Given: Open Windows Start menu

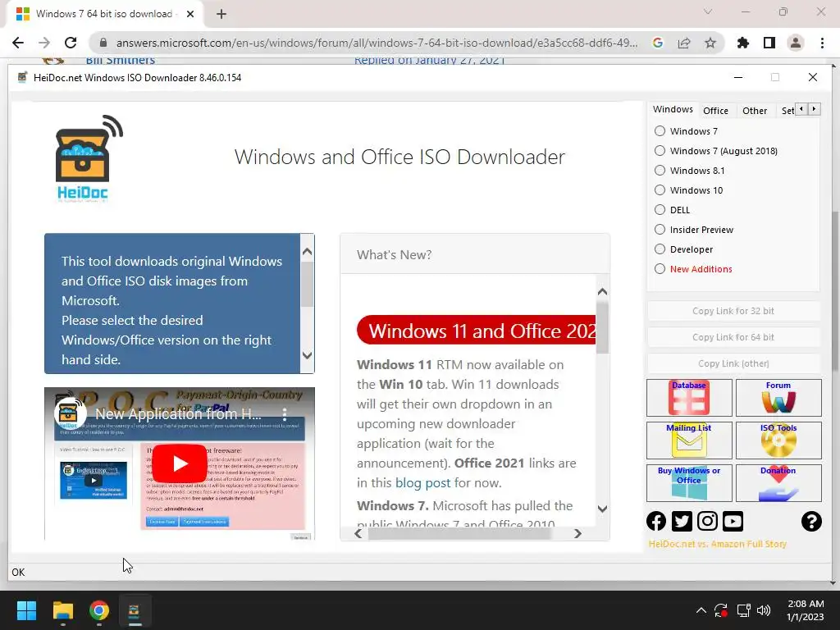Looking at the screenshot, I should (x=26, y=610).
